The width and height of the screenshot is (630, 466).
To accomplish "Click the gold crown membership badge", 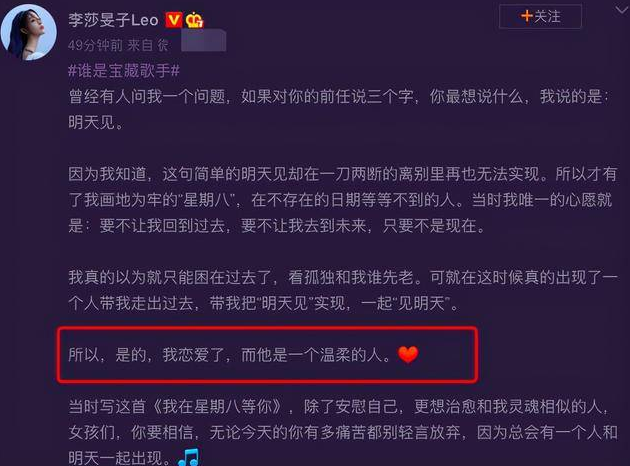I will point(194,20).
